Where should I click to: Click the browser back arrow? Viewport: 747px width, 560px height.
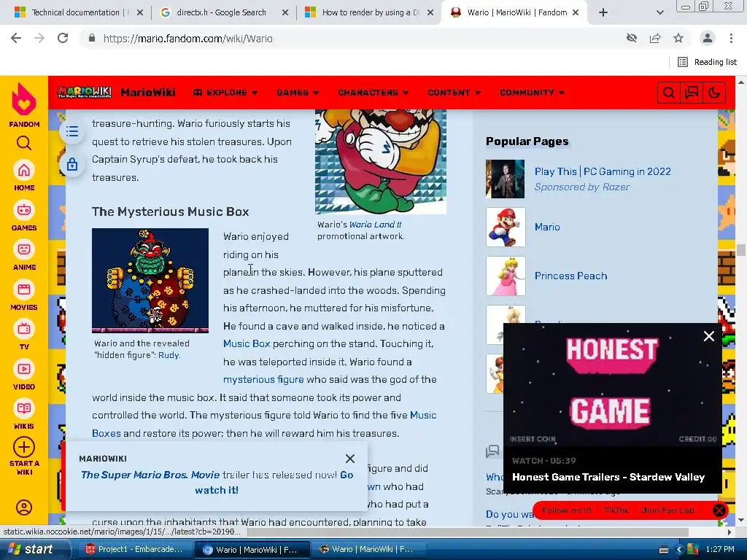16,38
